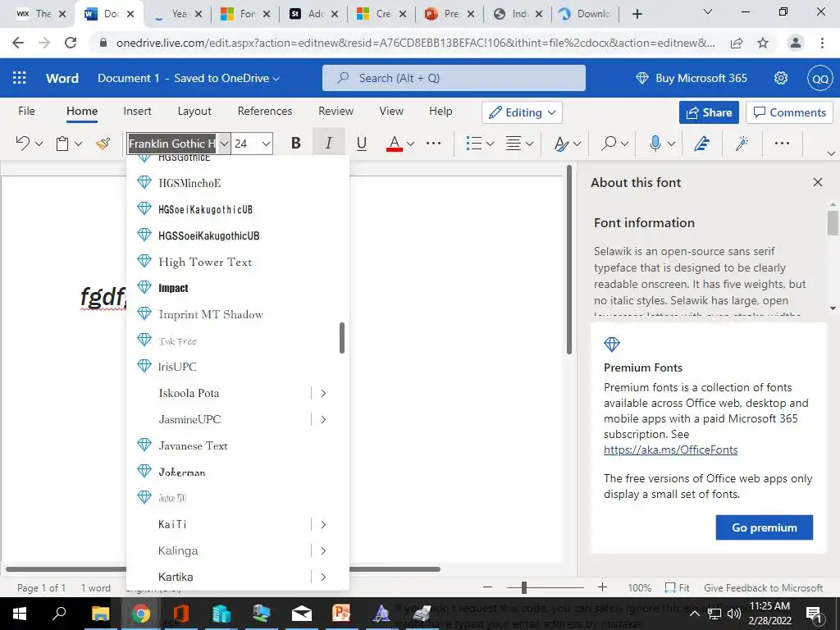Expand the Kalinga font submenu
Screen dimensions: 840x630
coord(323,550)
